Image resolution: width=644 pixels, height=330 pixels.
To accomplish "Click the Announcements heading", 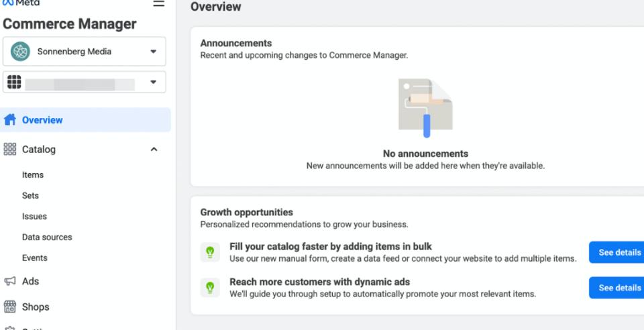I will [236, 43].
